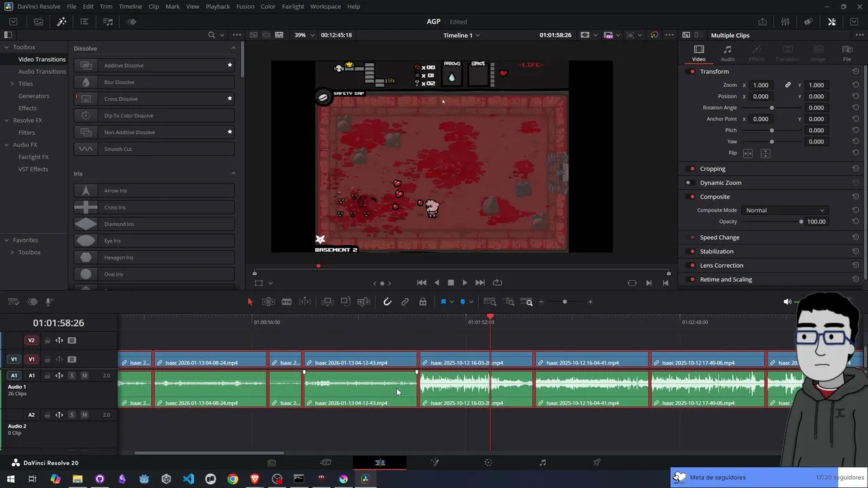Toggle the Cropping section enable switch

(692, 169)
